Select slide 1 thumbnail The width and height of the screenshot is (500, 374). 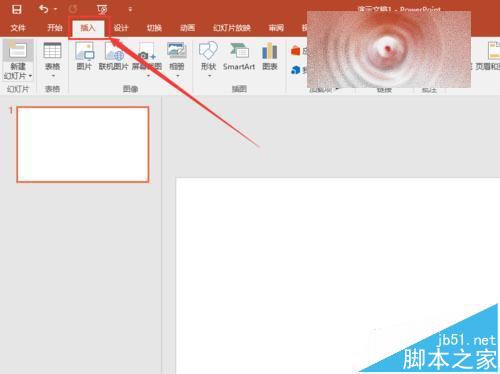coord(83,144)
